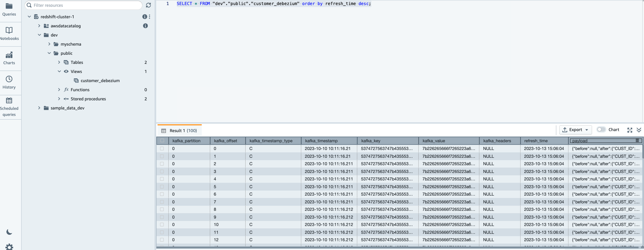
Task: Check the row with kafka_offset 6
Action: tap(162, 194)
